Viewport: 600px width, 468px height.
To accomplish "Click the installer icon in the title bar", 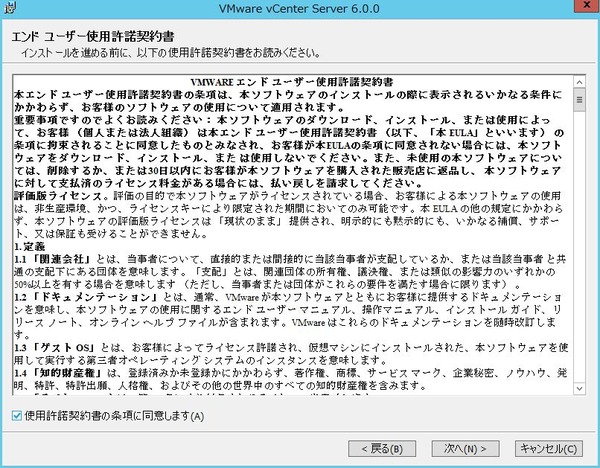I will (10, 8).
